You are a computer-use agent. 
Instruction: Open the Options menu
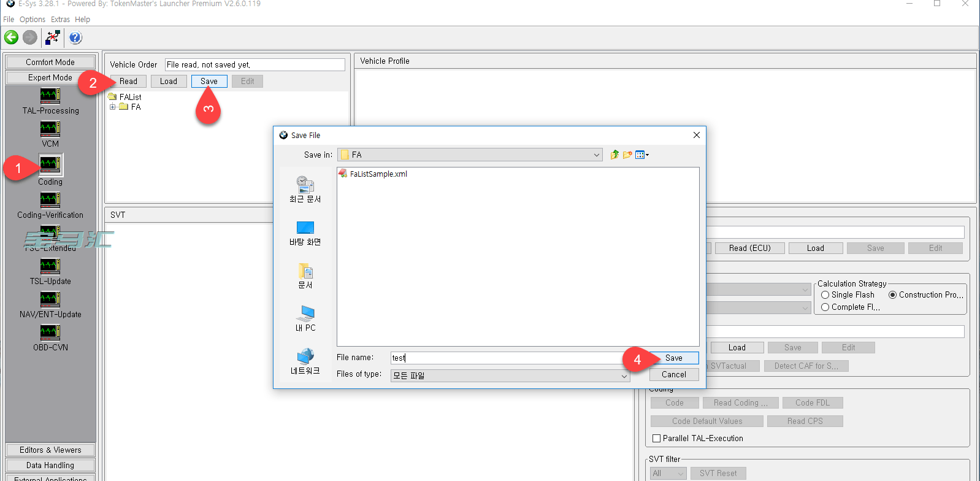tap(33, 20)
